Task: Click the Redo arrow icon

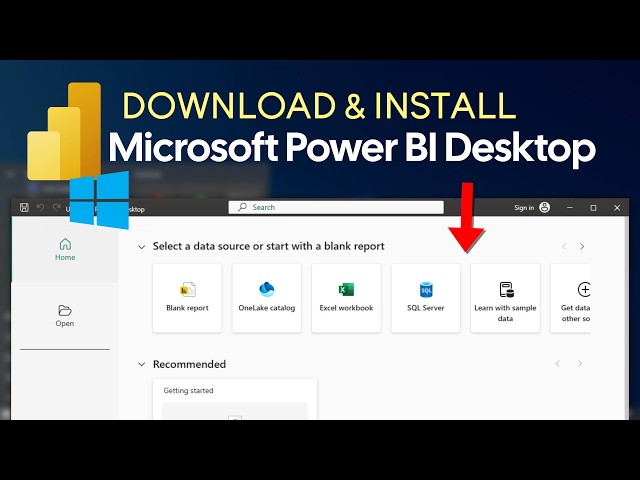Action: click(57, 207)
